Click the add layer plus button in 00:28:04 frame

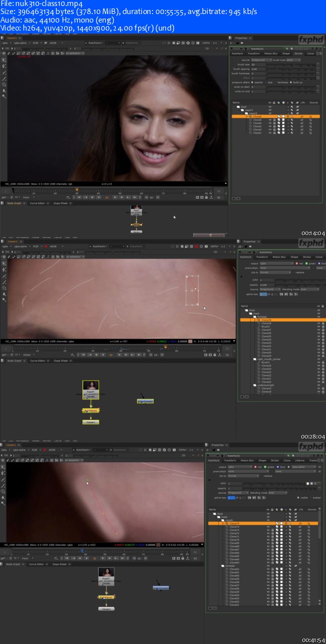pyautogui.click(x=242, y=397)
